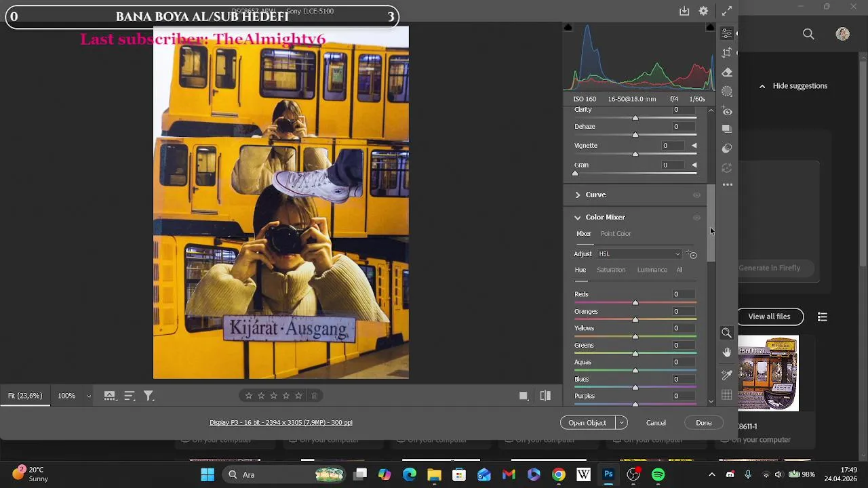Collapse Hide suggestions chevron
Screen dimensions: 868x488
tap(762, 86)
